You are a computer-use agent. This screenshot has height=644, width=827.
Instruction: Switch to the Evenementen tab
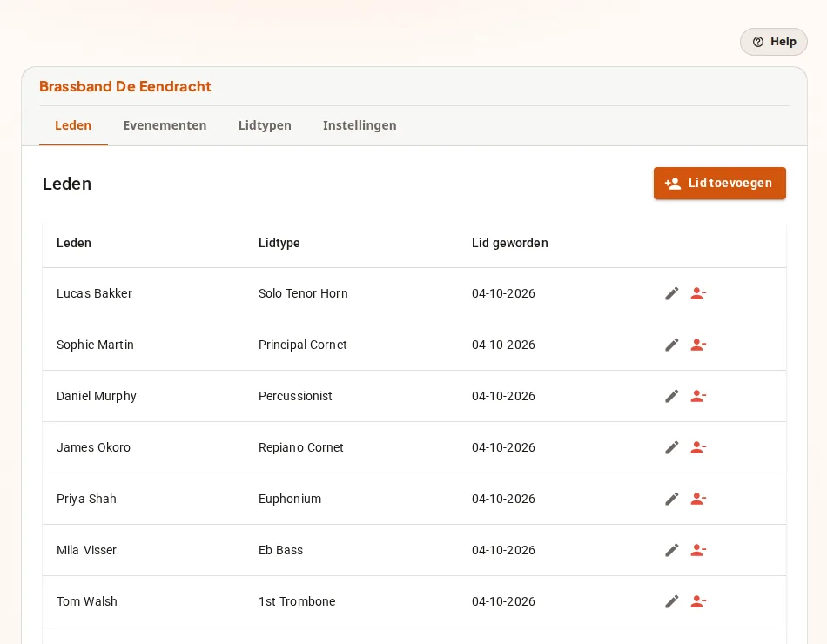(x=165, y=125)
